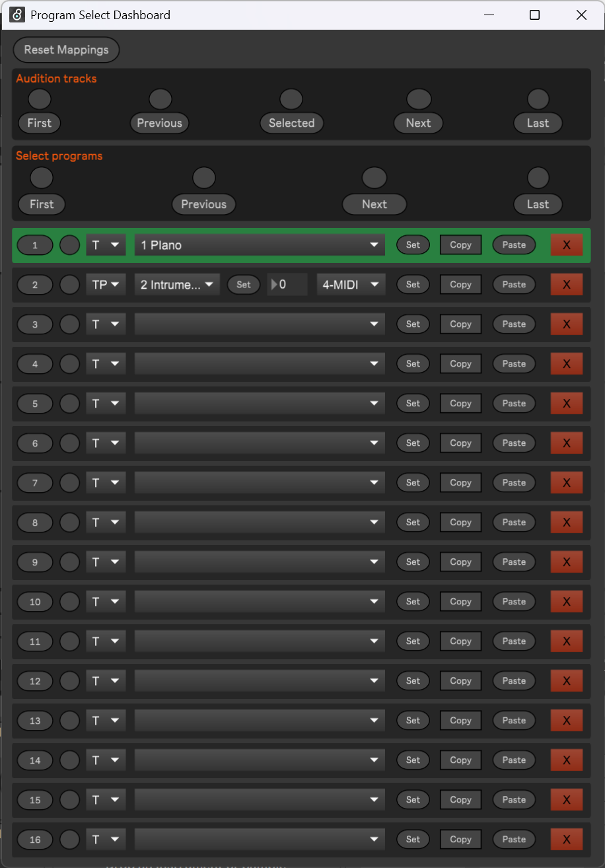Click the red X button in row 1
The width and height of the screenshot is (605, 868).
coord(566,245)
